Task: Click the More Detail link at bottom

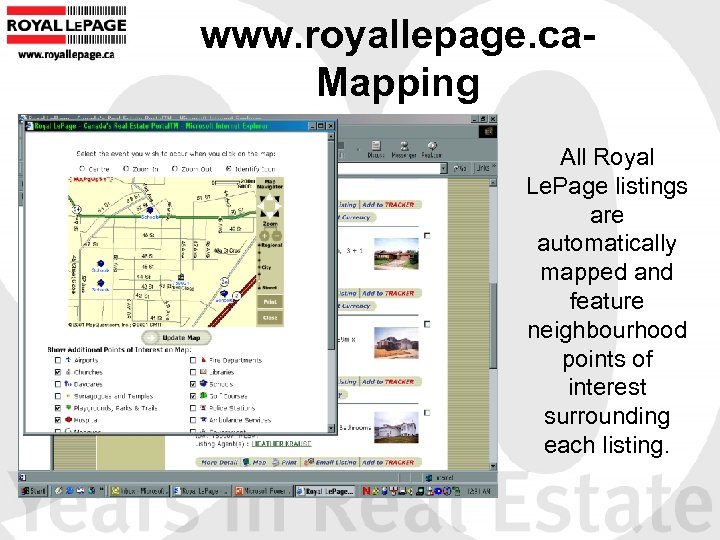Action: tap(219, 462)
